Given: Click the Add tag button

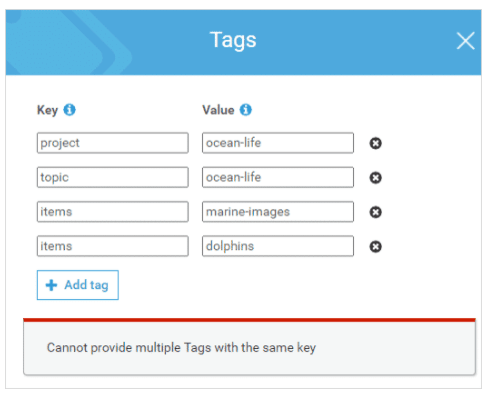Looking at the screenshot, I should click(78, 285).
